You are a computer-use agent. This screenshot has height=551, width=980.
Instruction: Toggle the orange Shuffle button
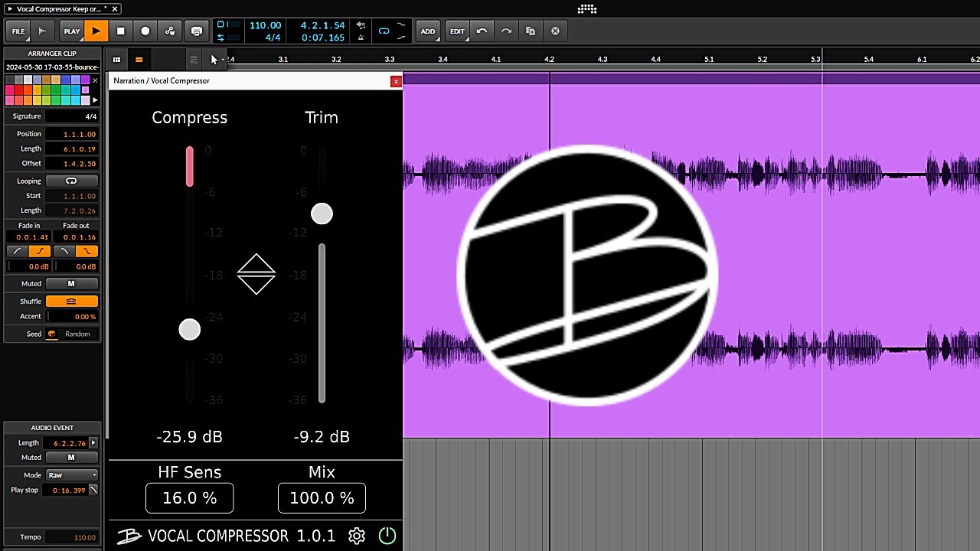72,302
